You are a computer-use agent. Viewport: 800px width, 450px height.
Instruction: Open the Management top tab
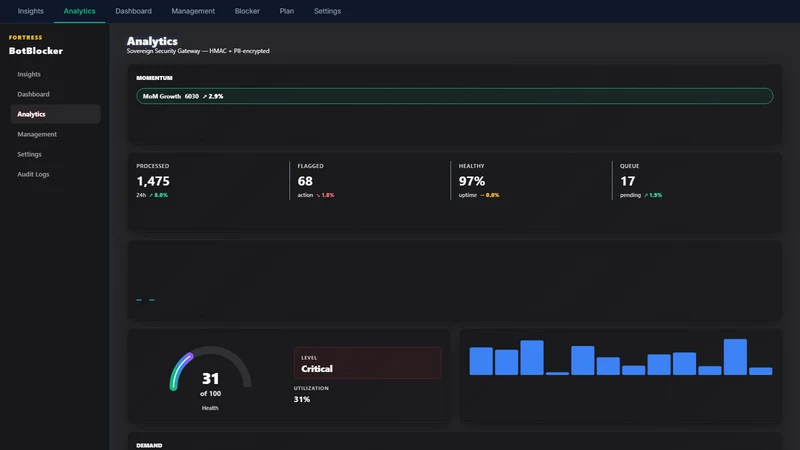193,11
